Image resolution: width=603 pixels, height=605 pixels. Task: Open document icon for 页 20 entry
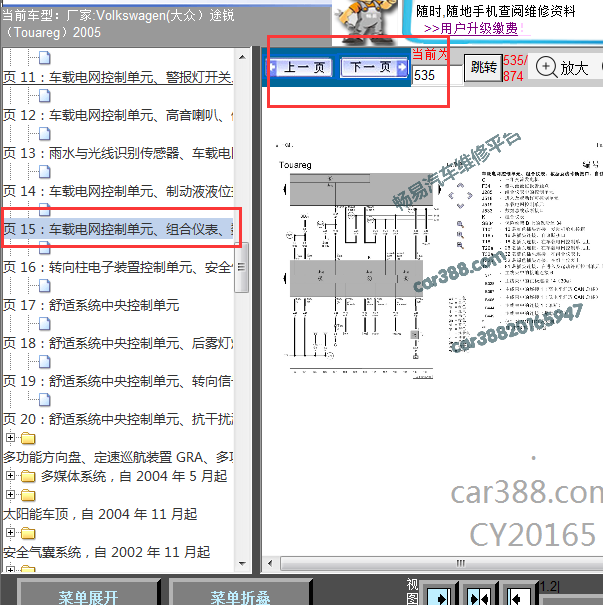tap(45, 400)
